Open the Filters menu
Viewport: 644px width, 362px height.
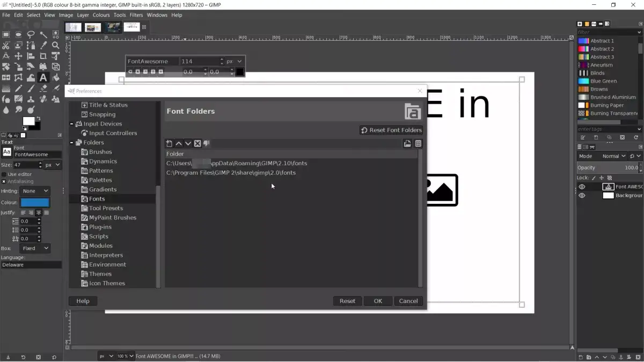point(136,15)
